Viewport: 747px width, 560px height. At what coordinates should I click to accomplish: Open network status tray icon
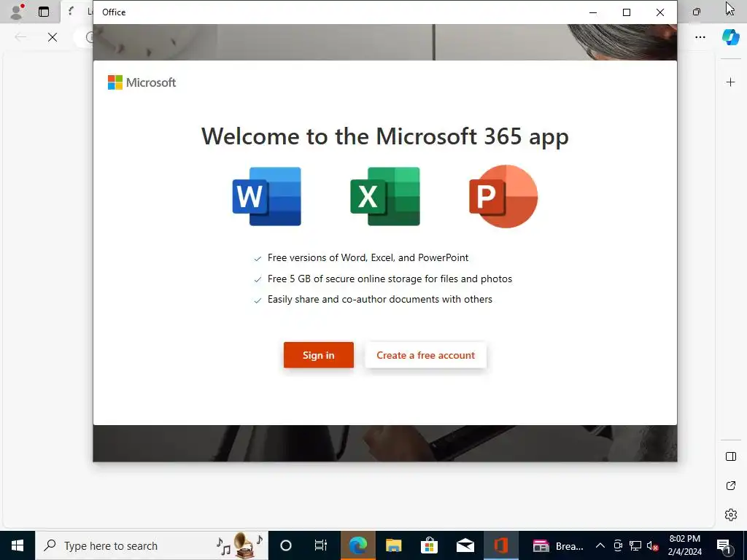click(x=635, y=545)
